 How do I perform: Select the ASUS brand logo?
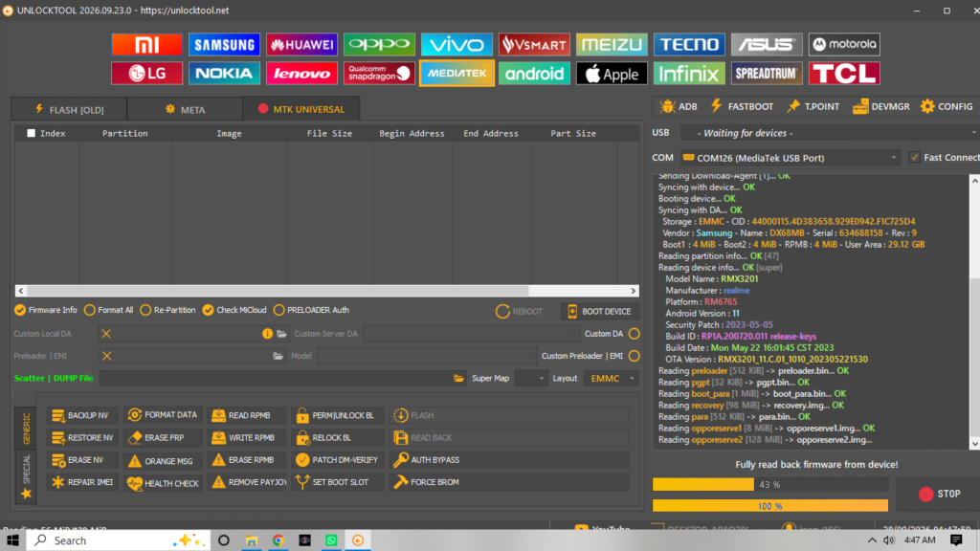767,44
